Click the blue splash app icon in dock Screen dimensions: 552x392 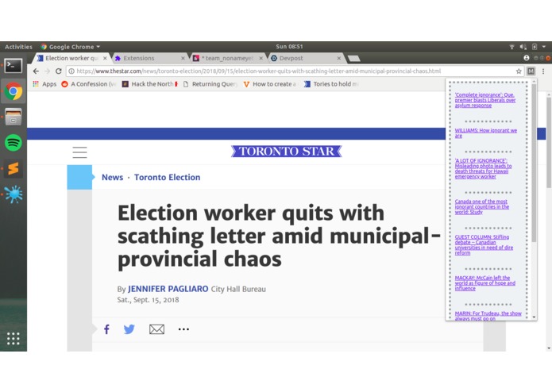[x=13, y=194]
